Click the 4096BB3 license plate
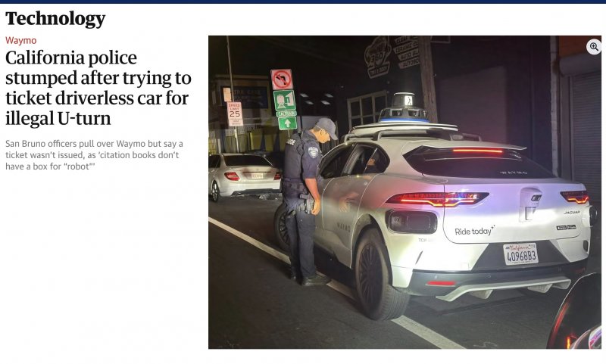606x364 pixels. click(521, 254)
